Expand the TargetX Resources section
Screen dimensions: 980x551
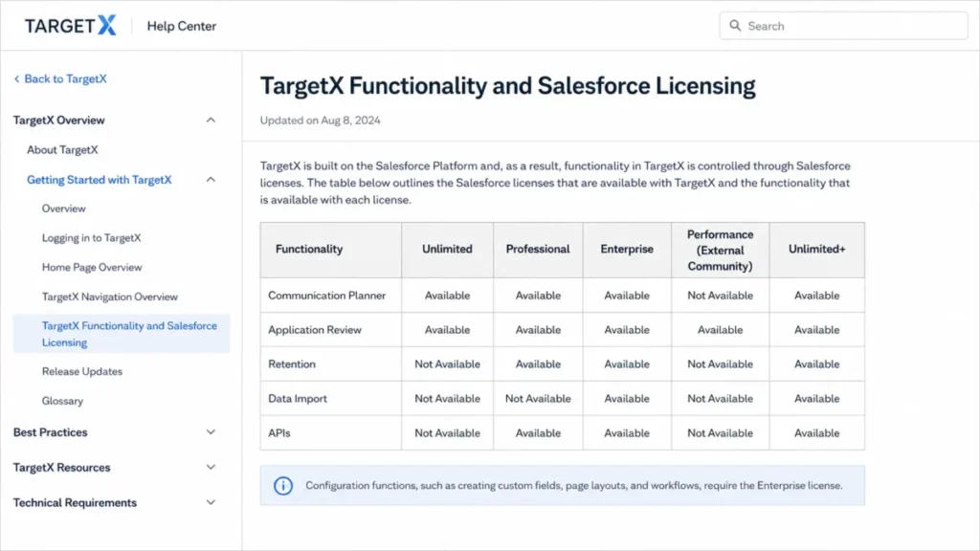click(211, 467)
